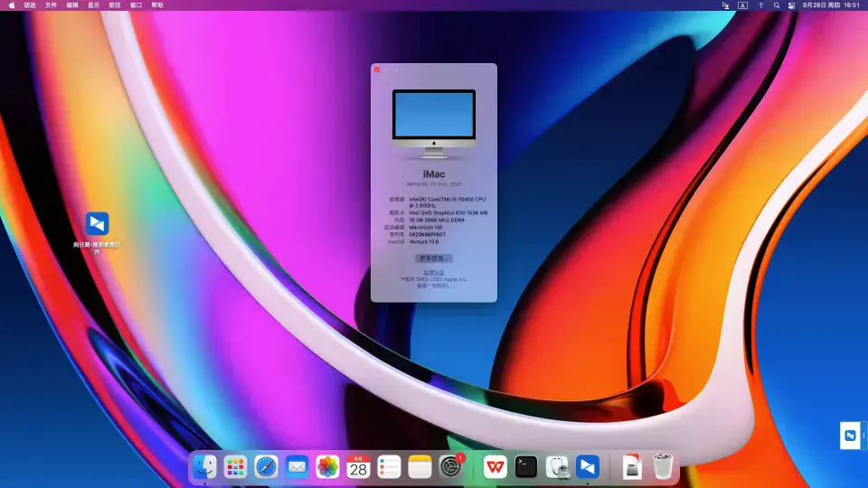Open blue Sunlogin app in Dock
868x488 pixels.
pos(588,467)
